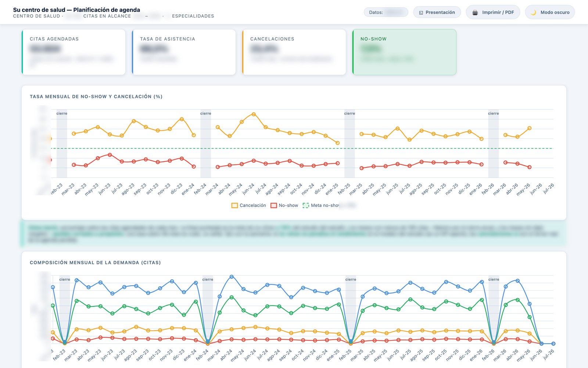
Task: Click red no-show point at jun-23, top chart
Action: pyautogui.click(x=110, y=155)
